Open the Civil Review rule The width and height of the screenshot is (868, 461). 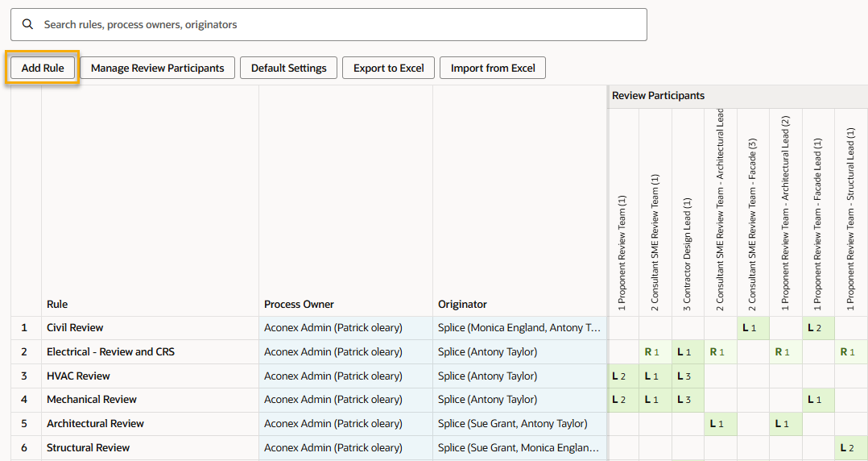coord(75,328)
